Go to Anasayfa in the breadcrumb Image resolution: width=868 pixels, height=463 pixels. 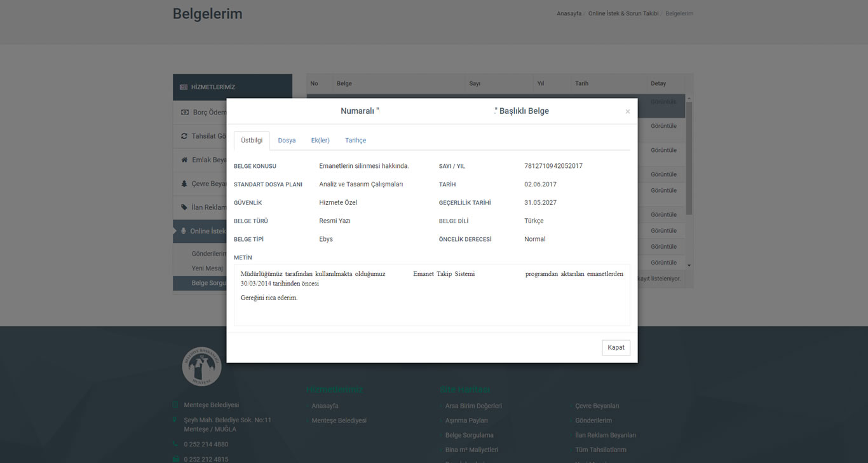[569, 13]
